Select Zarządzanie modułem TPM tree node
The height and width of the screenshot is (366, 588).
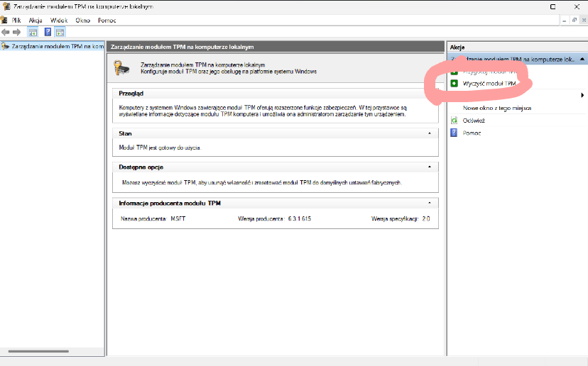53,46
